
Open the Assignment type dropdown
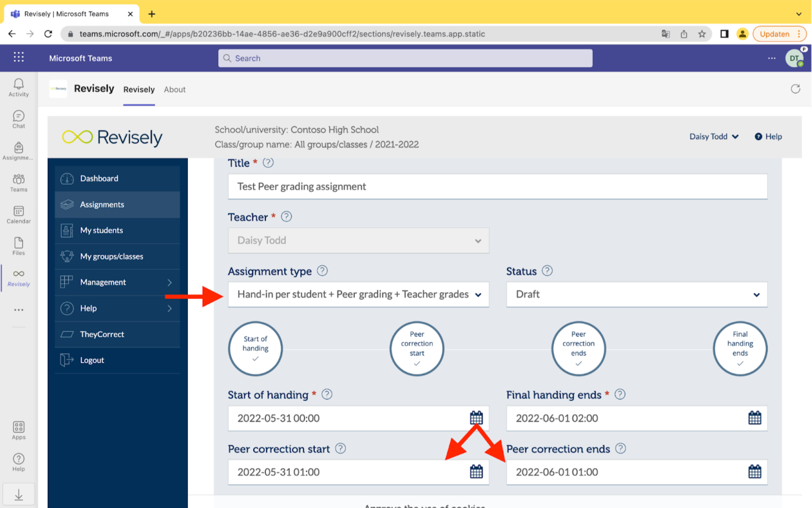point(358,295)
